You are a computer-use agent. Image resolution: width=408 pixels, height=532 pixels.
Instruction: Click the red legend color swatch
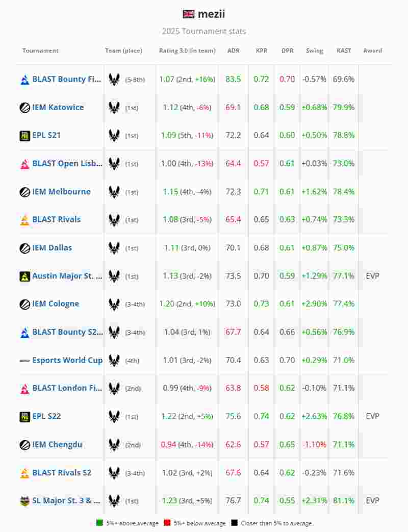click(x=166, y=523)
